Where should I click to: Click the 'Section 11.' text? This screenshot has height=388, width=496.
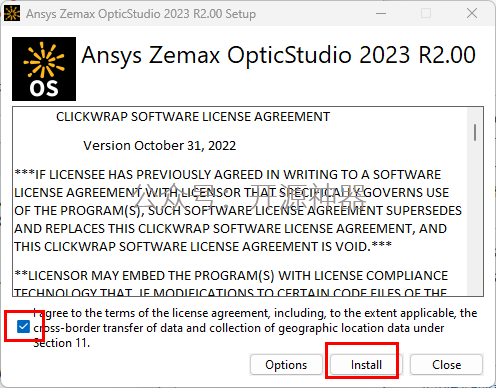pyautogui.click(x=62, y=343)
